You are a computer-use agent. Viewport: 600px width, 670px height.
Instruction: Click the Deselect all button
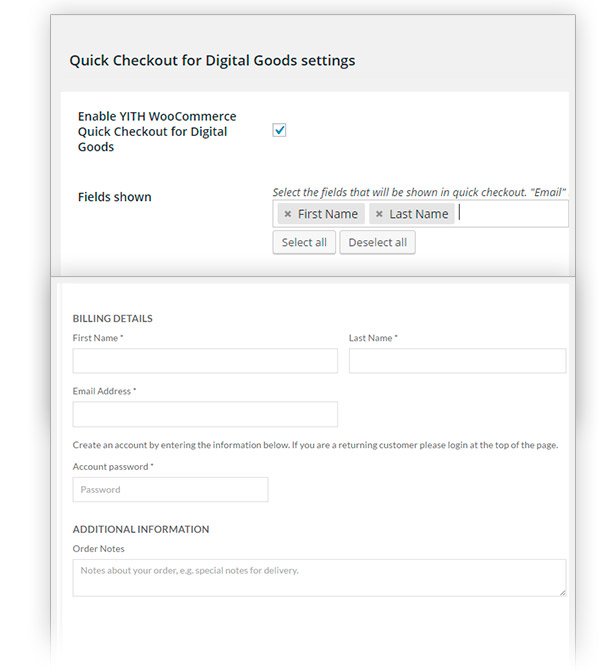(377, 242)
